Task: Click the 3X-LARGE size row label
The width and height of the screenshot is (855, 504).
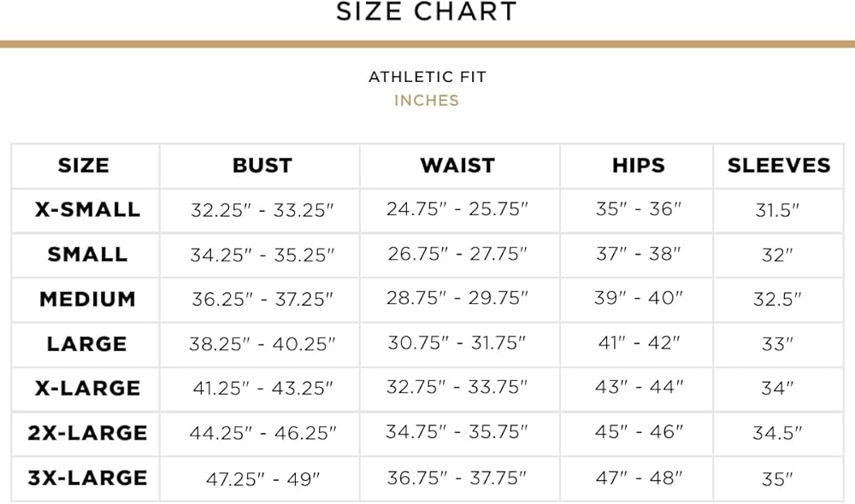Action: click(87, 478)
